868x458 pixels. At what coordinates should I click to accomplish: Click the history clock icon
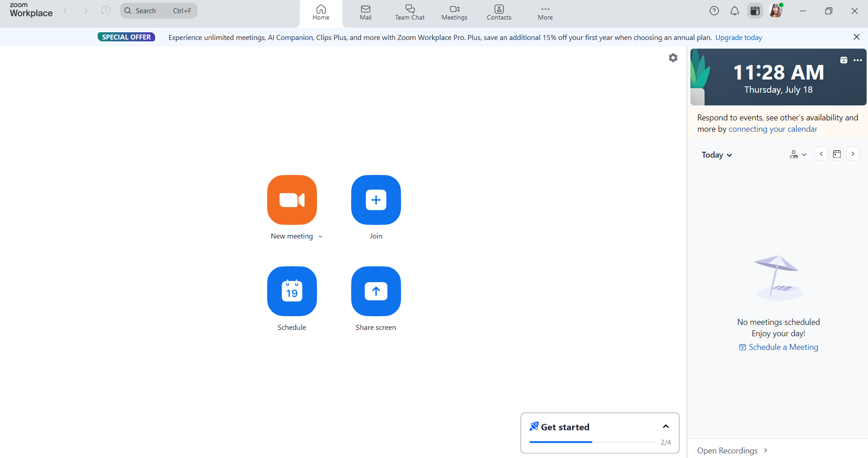click(105, 11)
